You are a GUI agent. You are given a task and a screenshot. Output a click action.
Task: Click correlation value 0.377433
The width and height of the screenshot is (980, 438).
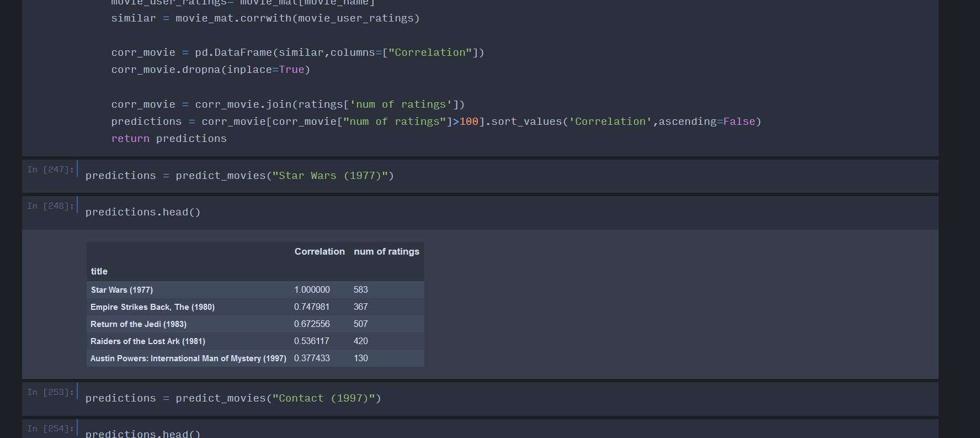(312, 358)
